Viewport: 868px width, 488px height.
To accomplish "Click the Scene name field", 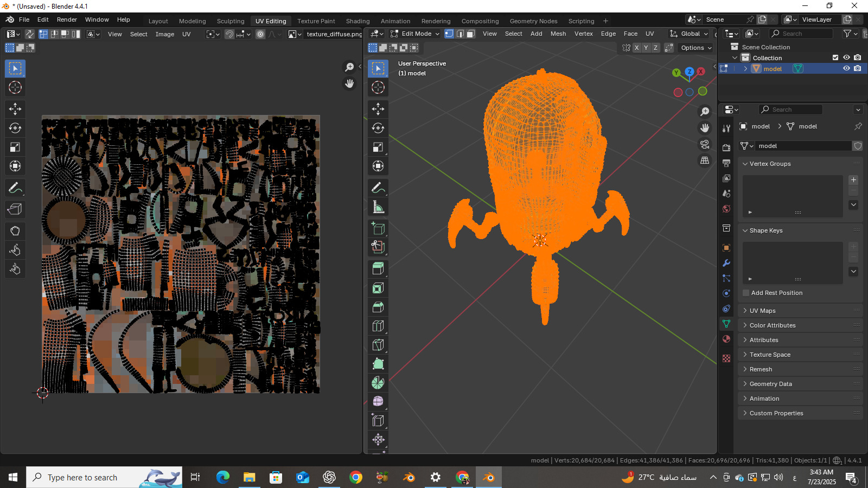I will (724, 20).
